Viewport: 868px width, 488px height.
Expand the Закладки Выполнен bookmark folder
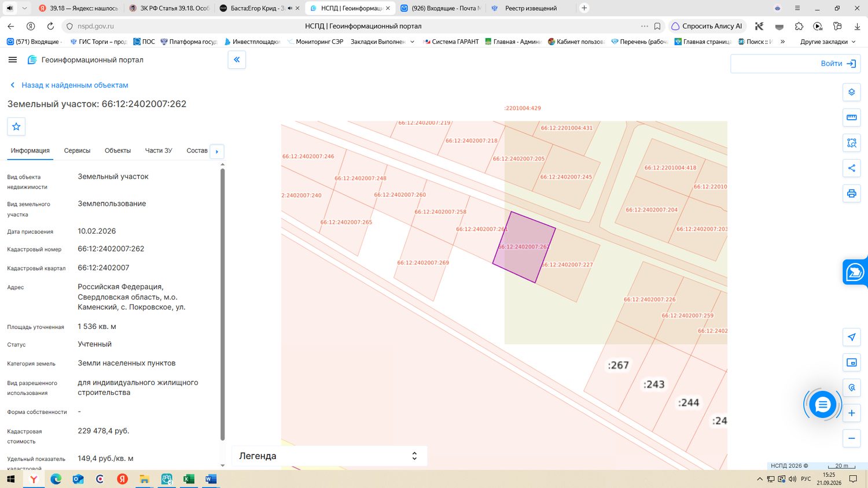click(382, 42)
